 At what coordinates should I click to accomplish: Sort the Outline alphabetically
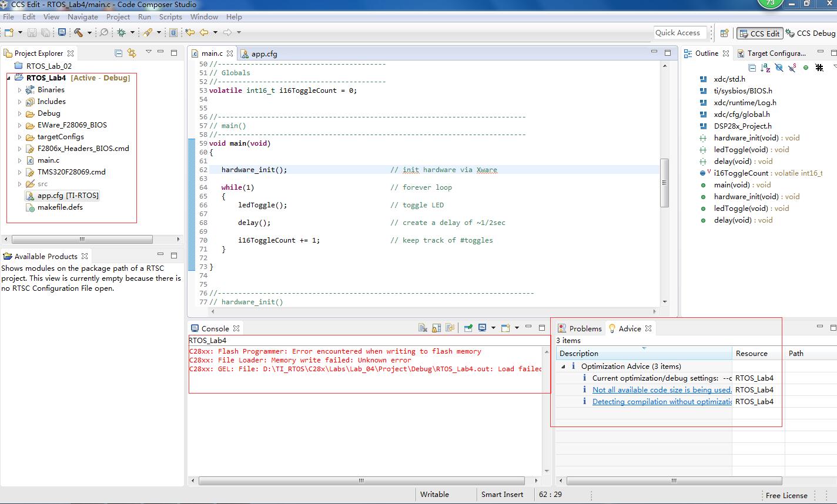point(765,68)
